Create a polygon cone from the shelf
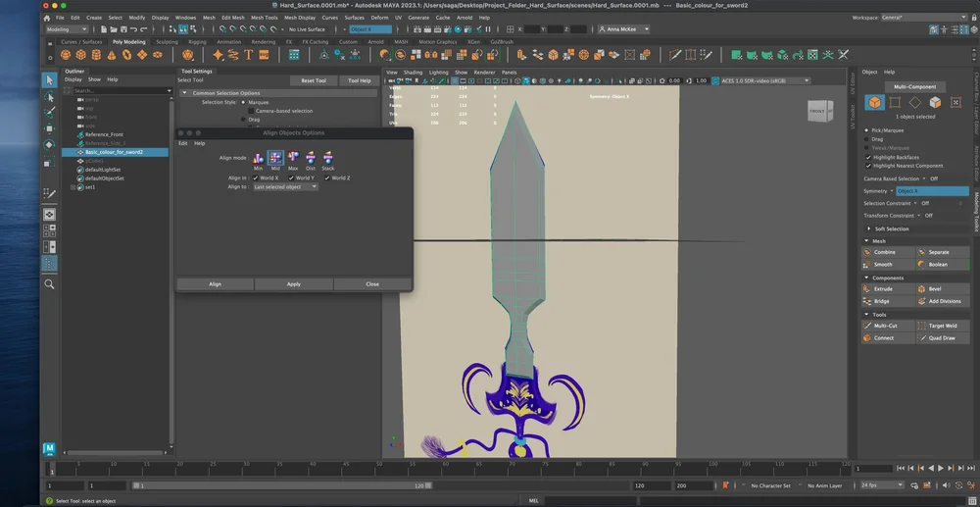The width and height of the screenshot is (980, 507). pos(112,55)
